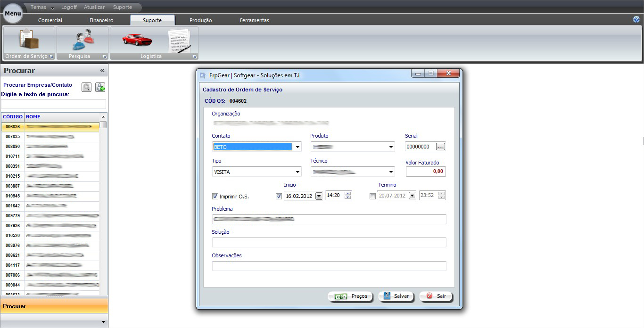Uncheck the Imprimir O.S. checkbox
This screenshot has height=328, width=644.
pyautogui.click(x=215, y=197)
